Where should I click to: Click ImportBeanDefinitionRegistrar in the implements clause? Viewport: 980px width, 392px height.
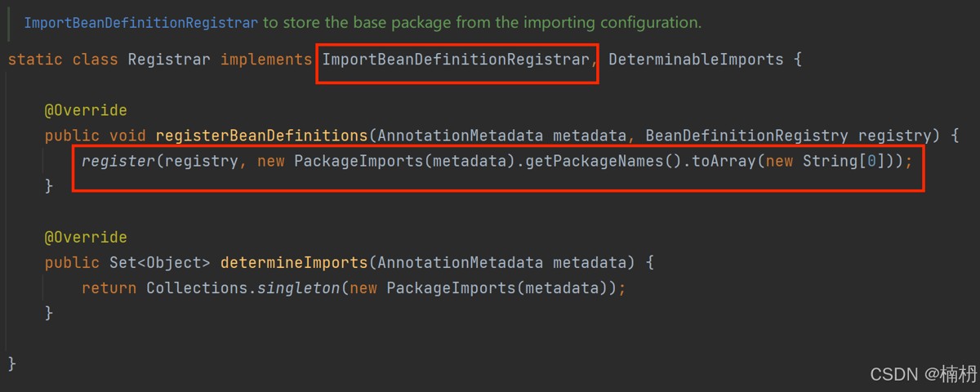pos(455,60)
